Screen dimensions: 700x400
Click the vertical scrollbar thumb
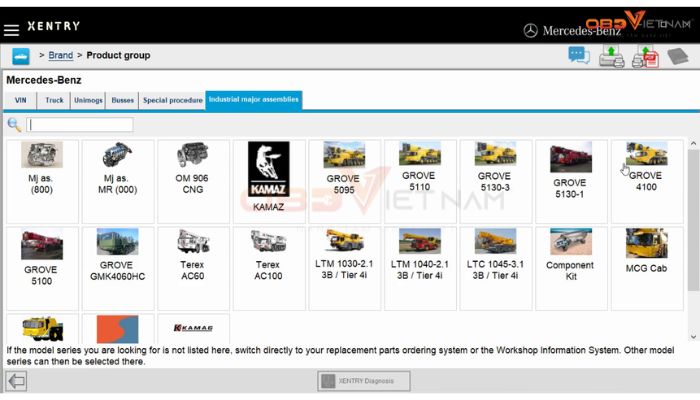(693, 220)
